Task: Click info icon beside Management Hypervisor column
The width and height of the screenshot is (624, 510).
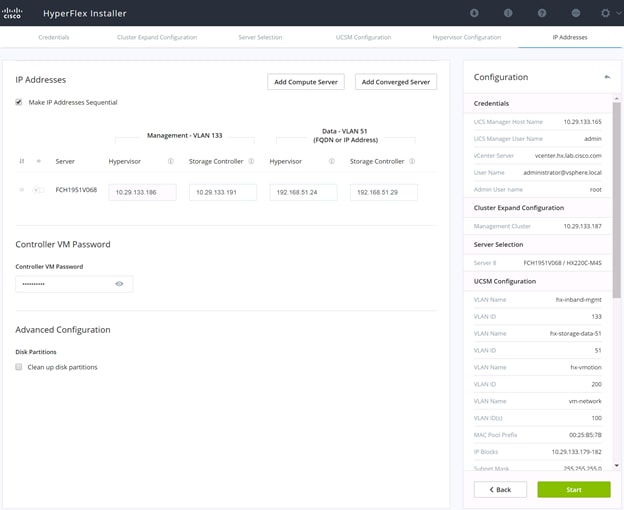Action: pyautogui.click(x=171, y=161)
